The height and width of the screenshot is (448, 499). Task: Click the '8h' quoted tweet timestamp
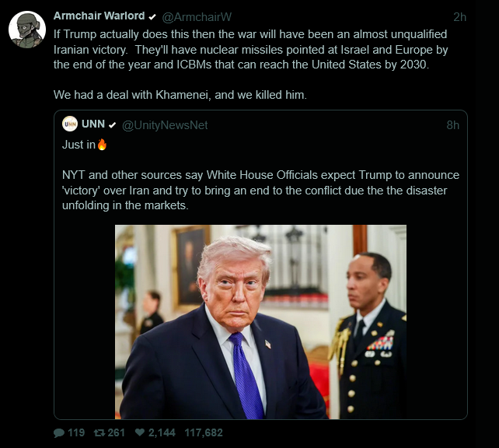coord(452,124)
